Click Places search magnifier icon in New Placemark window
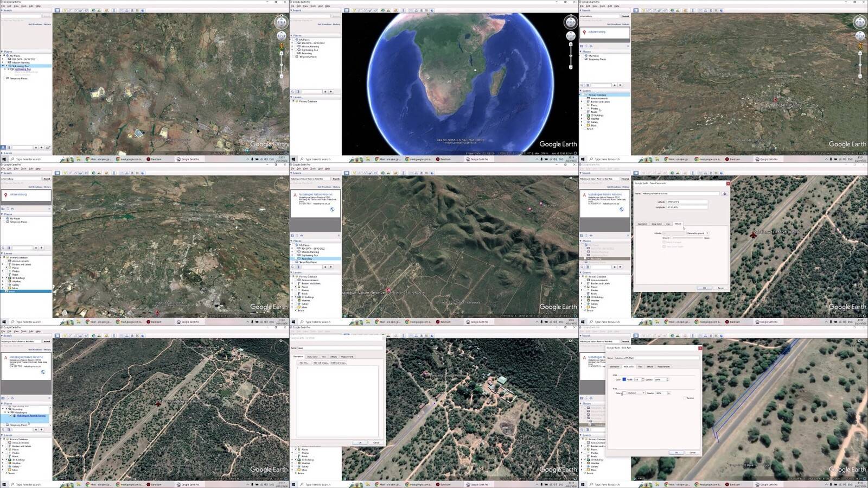The image size is (868, 488). pos(582,267)
